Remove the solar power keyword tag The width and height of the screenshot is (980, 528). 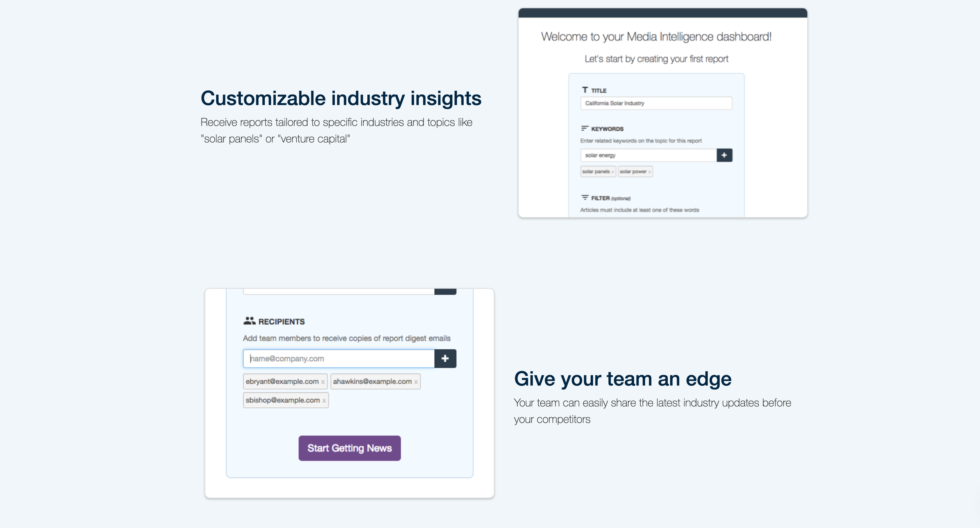[x=649, y=172]
